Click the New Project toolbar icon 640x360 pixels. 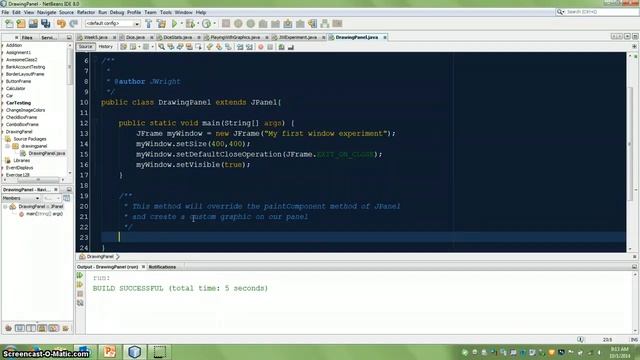click(21, 24)
